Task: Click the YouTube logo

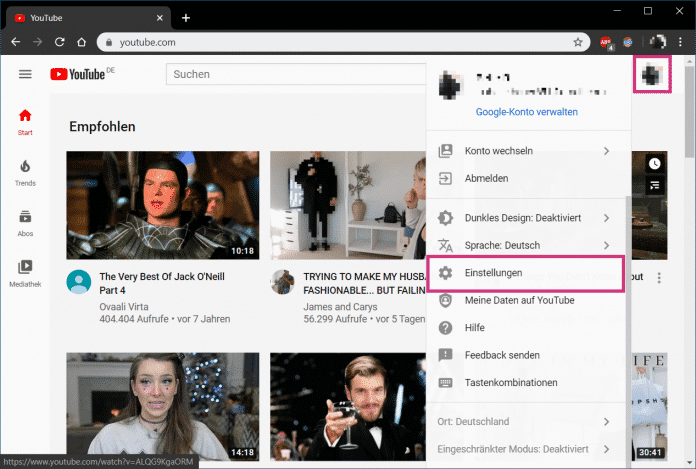Action: (x=78, y=74)
